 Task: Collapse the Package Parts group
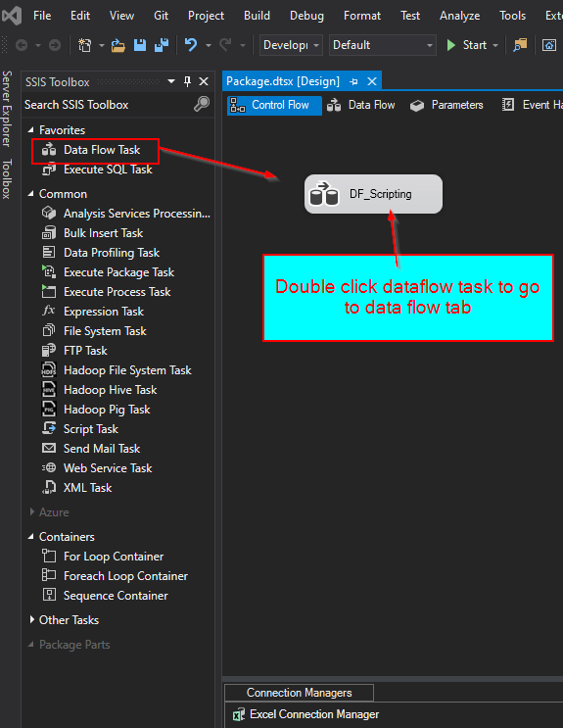coord(30,645)
